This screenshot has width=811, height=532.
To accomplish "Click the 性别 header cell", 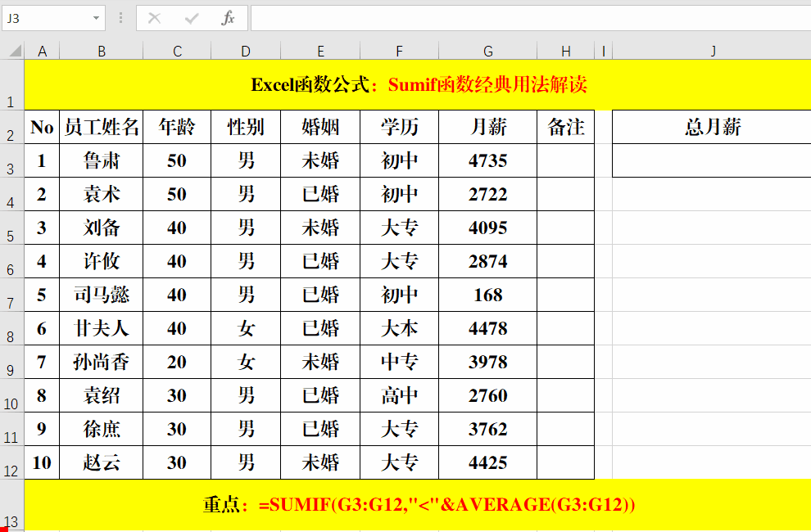I will click(x=246, y=127).
